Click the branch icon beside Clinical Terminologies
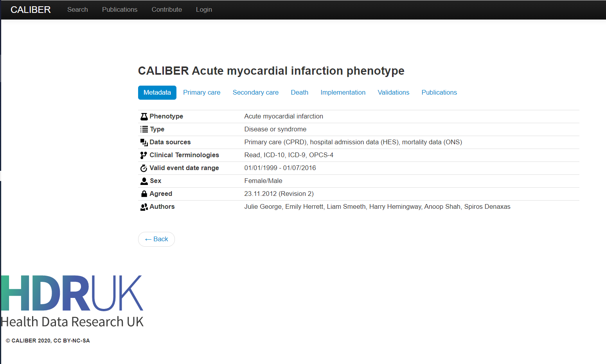The height and width of the screenshot is (364, 606). pos(144,155)
